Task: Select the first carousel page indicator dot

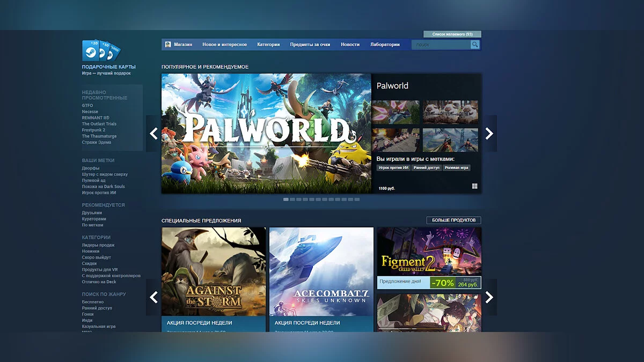Action: coord(286,200)
